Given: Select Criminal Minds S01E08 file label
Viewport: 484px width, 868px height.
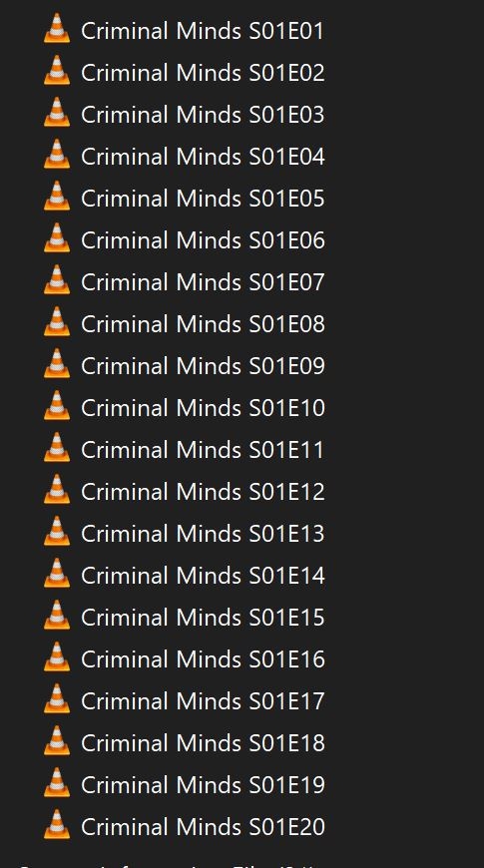Looking at the screenshot, I should tap(203, 324).
